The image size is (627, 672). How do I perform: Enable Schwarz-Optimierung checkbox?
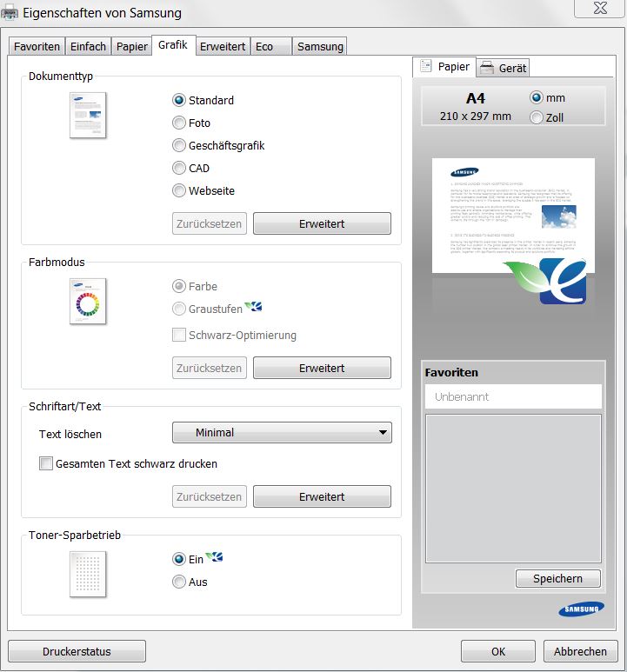234,336
